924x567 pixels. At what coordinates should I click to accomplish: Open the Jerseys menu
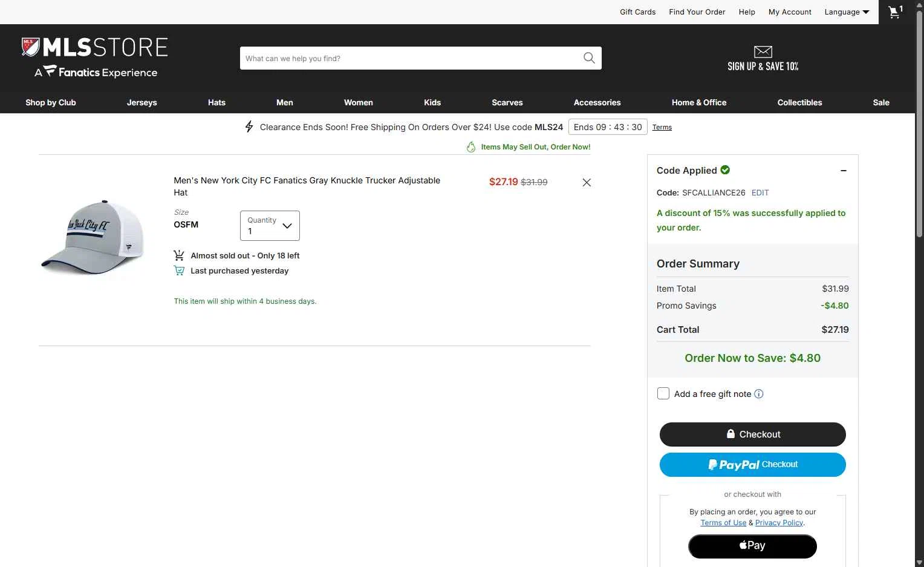(x=142, y=102)
